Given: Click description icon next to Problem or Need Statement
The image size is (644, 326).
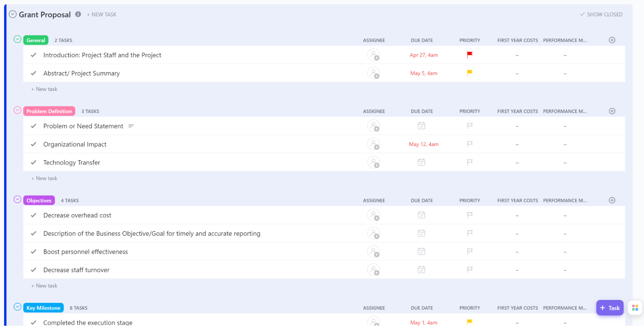Looking at the screenshot, I should point(131,126).
